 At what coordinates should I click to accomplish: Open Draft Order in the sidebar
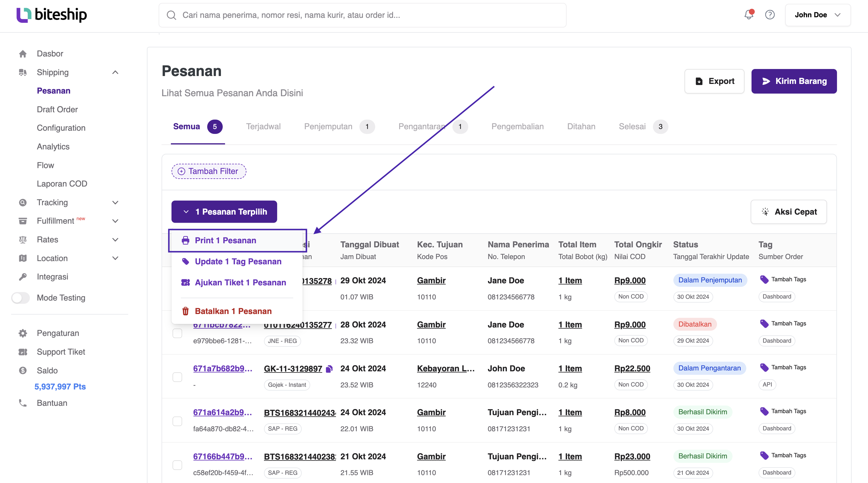coord(57,109)
